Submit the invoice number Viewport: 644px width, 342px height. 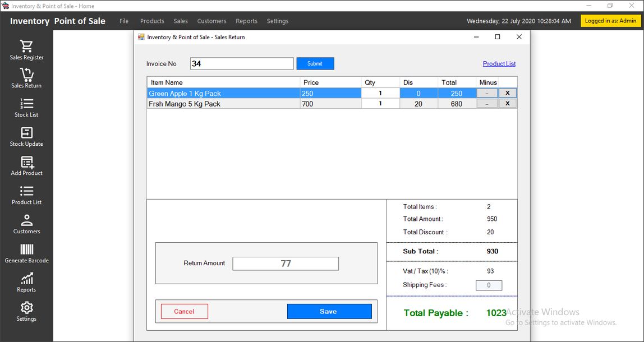(x=315, y=64)
